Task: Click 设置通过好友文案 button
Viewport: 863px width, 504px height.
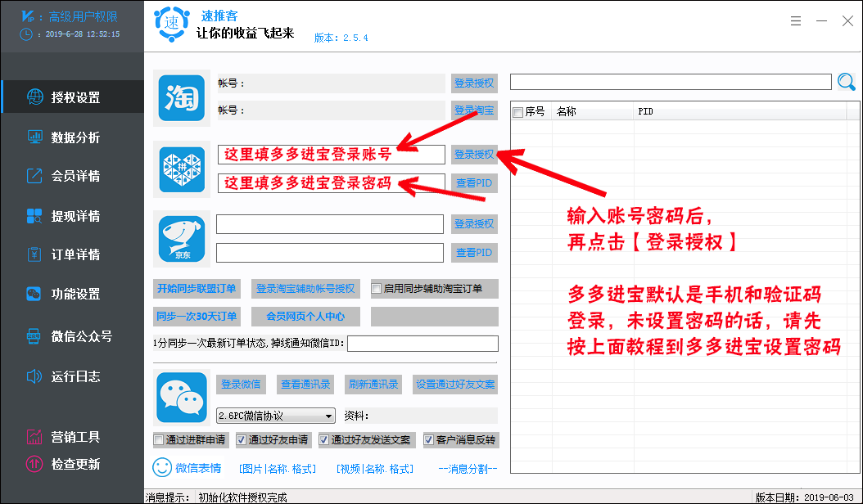Action: click(x=455, y=384)
